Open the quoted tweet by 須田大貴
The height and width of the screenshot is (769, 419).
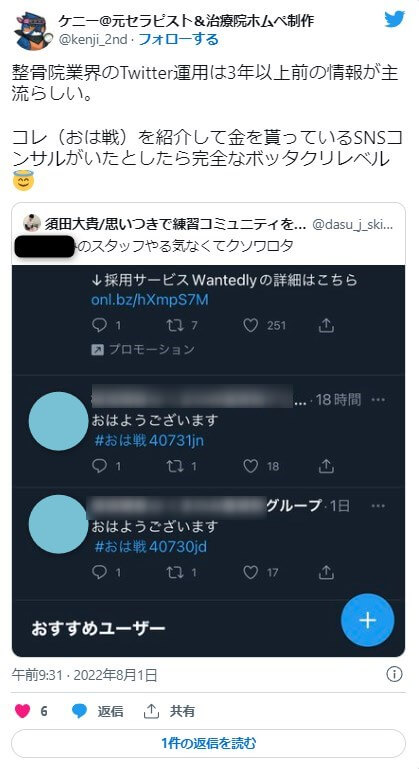coord(209,234)
